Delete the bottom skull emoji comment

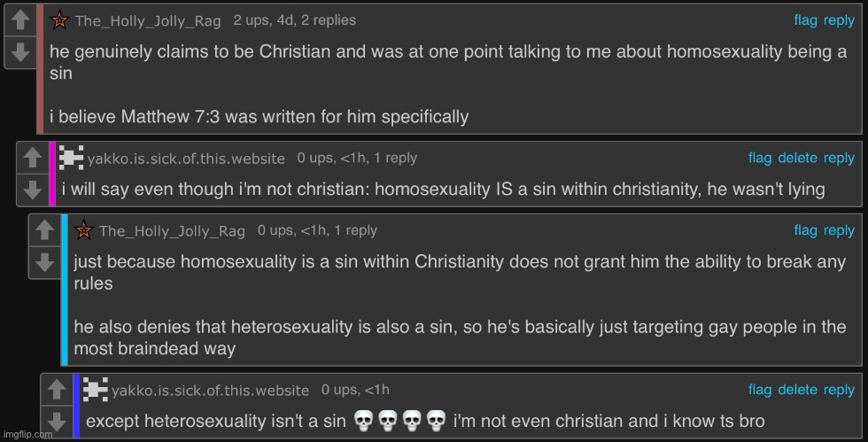[797, 390]
